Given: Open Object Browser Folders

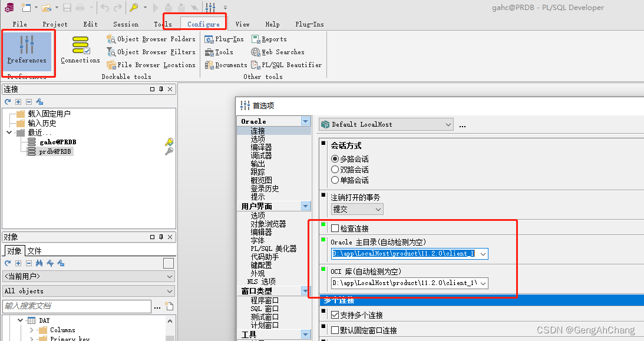Looking at the screenshot, I should click(x=151, y=39).
